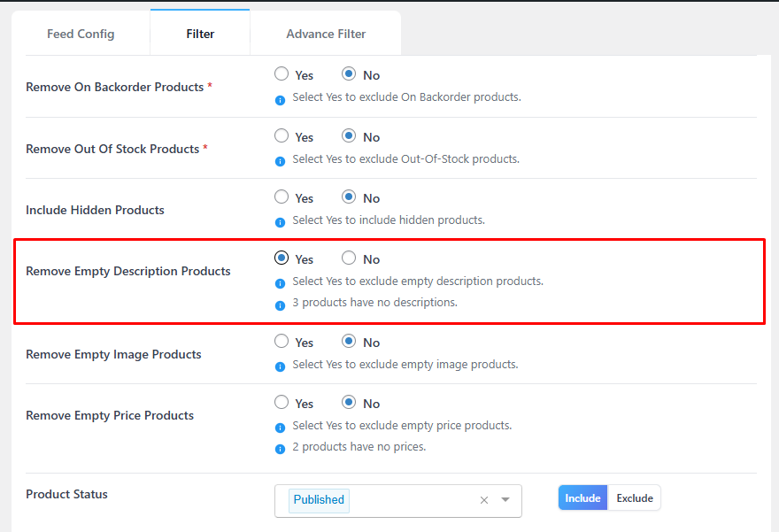This screenshot has height=532, width=779.
Task: Click the info icon beside empty image products hint
Action: (x=280, y=366)
